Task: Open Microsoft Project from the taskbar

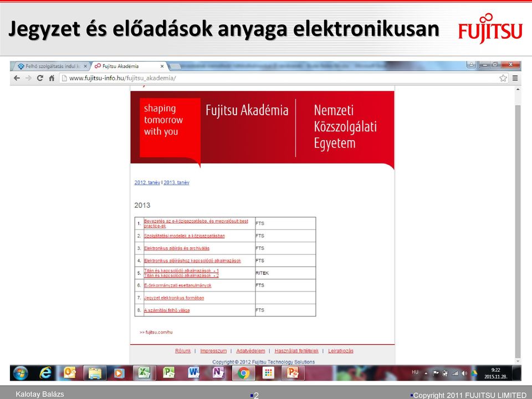Action: tap(168, 373)
